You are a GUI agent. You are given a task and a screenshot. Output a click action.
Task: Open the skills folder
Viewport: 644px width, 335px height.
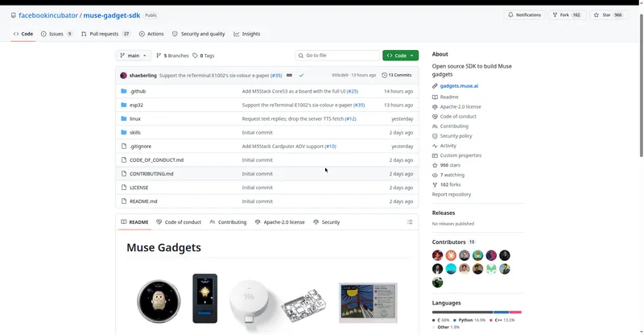click(x=135, y=132)
